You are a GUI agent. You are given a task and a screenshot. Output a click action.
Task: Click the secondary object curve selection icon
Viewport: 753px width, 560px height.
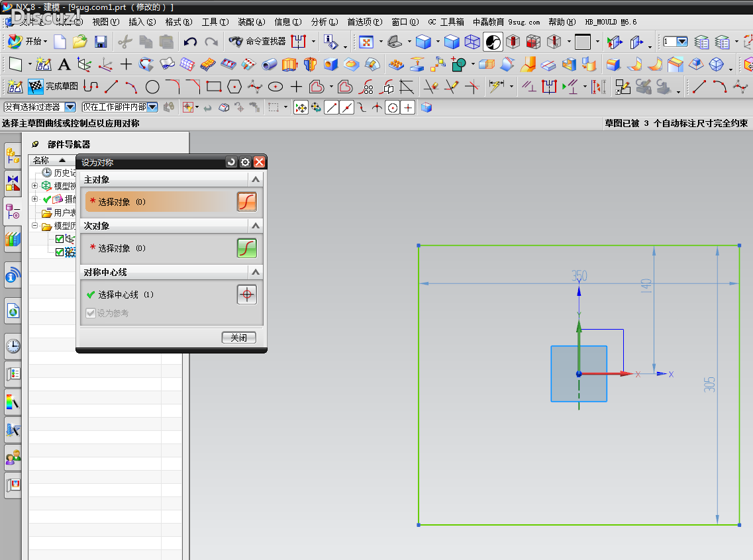(x=247, y=248)
